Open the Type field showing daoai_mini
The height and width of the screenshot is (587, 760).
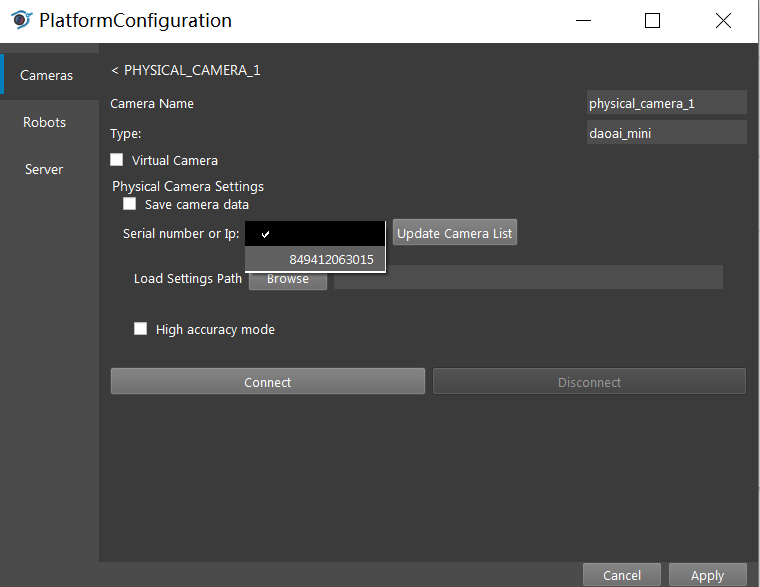pos(666,132)
